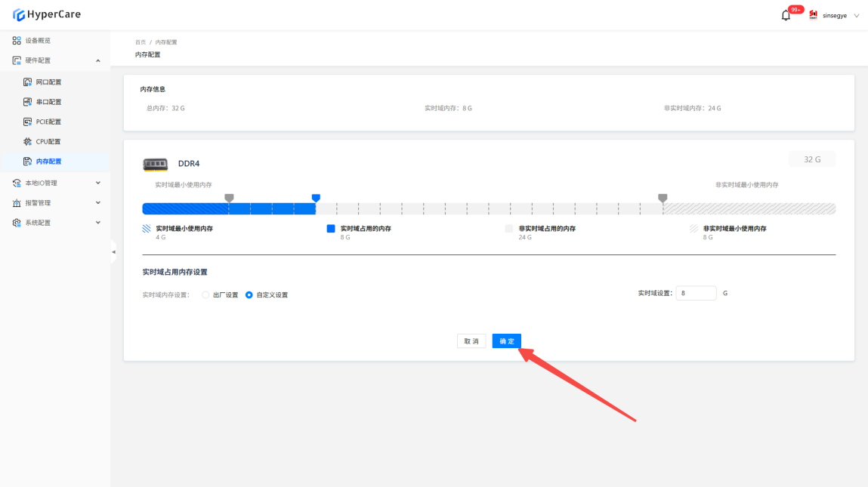
Task: Click the gray 非实时域最小使用内存 slider marker
Action: pos(663,198)
